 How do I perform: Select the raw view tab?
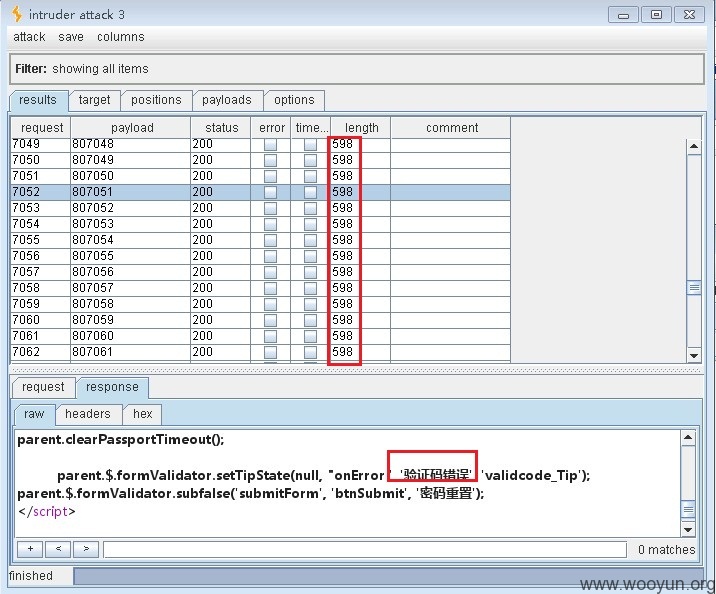point(34,414)
